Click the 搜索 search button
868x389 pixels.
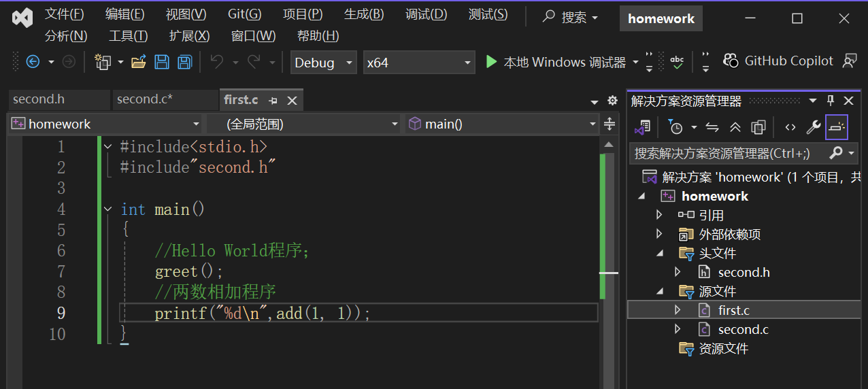[571, 18]
